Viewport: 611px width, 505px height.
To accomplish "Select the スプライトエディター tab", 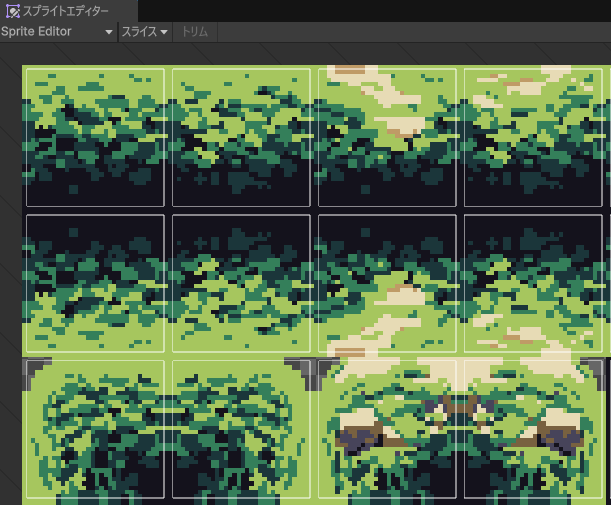I will [69, 11].
